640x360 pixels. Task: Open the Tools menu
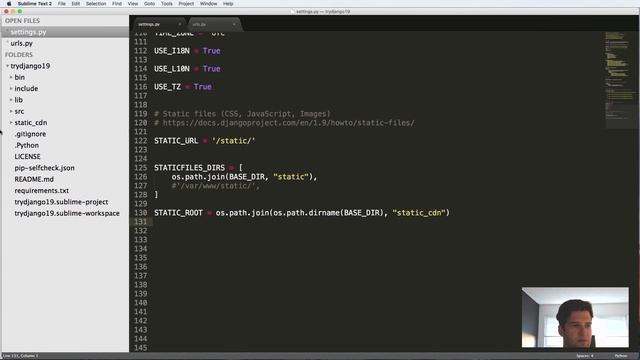click(x=167, y=4)
